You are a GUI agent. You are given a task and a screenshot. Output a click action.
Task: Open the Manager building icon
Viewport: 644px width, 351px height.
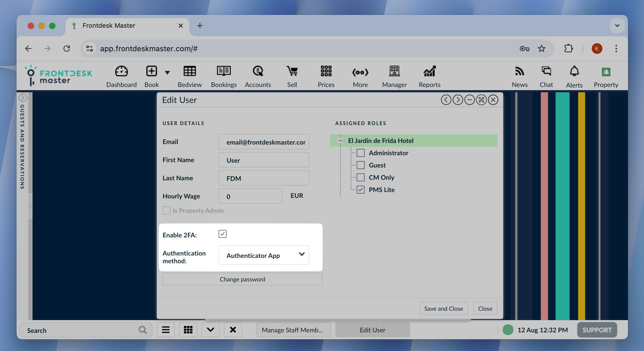[x=394, y=71]
